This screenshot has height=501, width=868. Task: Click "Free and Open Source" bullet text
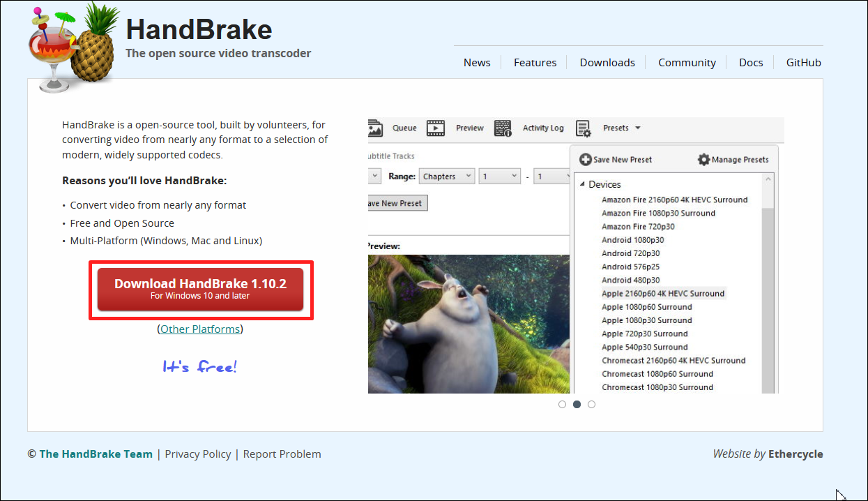tap(122, 223)
